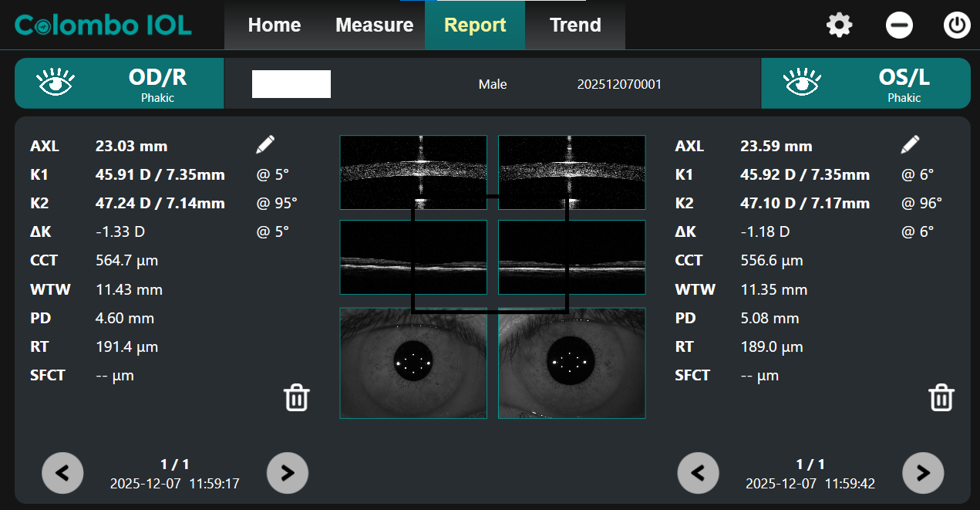Edit left eye AXL with pencil icon
Viewport: 980px width, 510px height.
point(910,144)
